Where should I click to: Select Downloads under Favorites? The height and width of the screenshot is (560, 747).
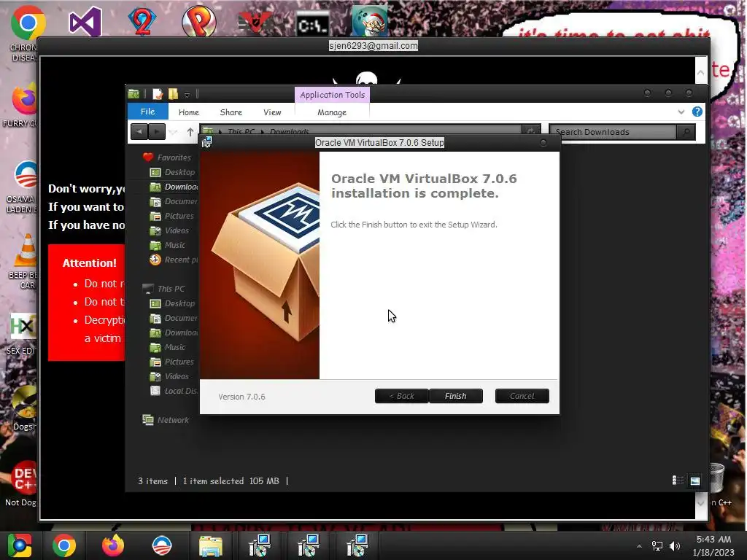tap(174, 187)
